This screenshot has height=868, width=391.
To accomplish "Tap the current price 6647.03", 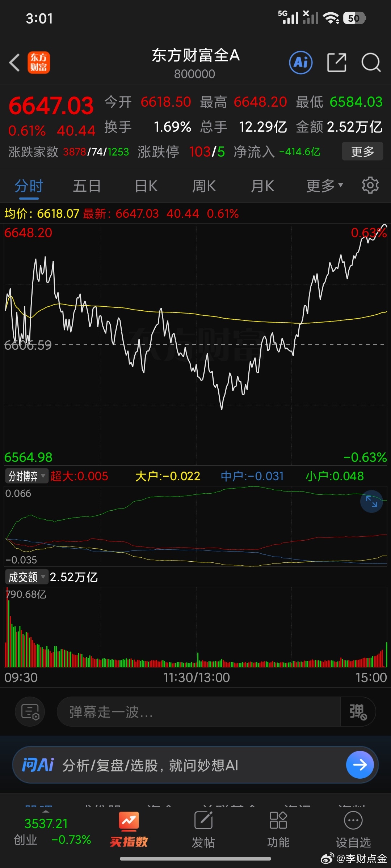I will [x=51, y=106].
